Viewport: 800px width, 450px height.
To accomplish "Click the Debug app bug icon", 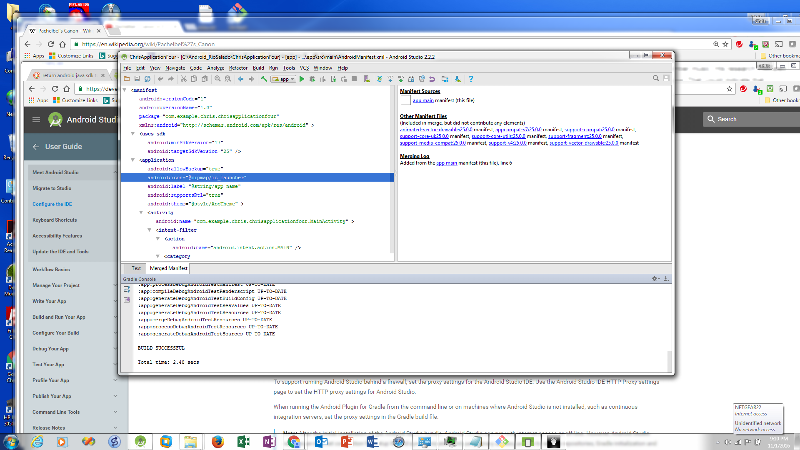I will pyautogui.click(x=312, y=79).
